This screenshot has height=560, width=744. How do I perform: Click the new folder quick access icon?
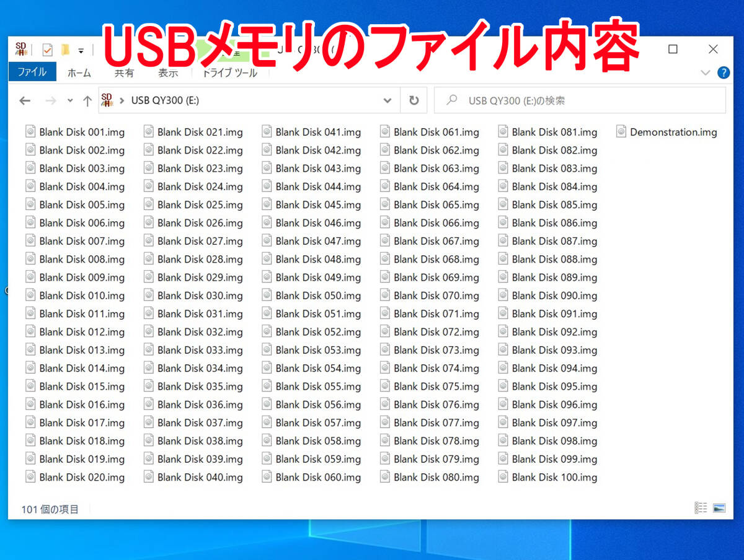(x=65, y=50)
